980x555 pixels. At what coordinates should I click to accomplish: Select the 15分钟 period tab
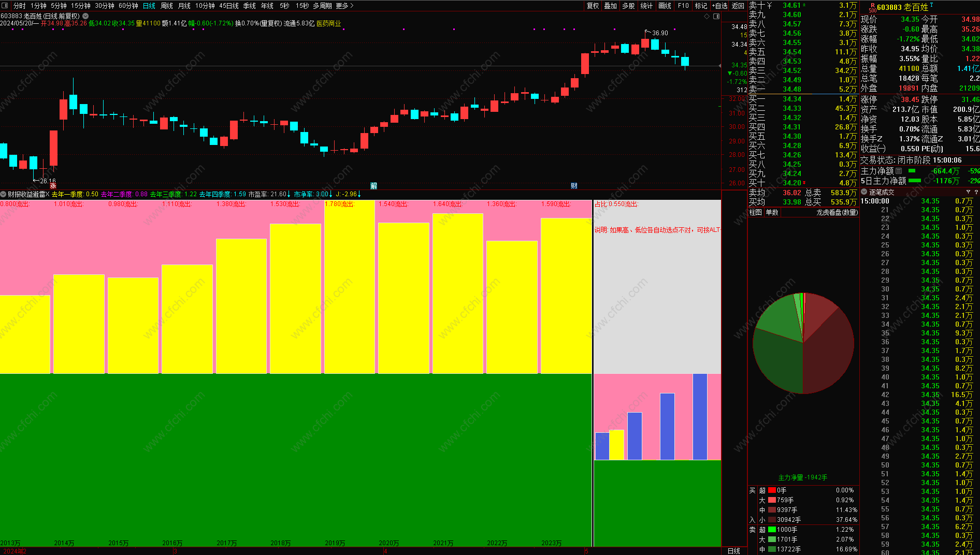click(x=81, y=6)
